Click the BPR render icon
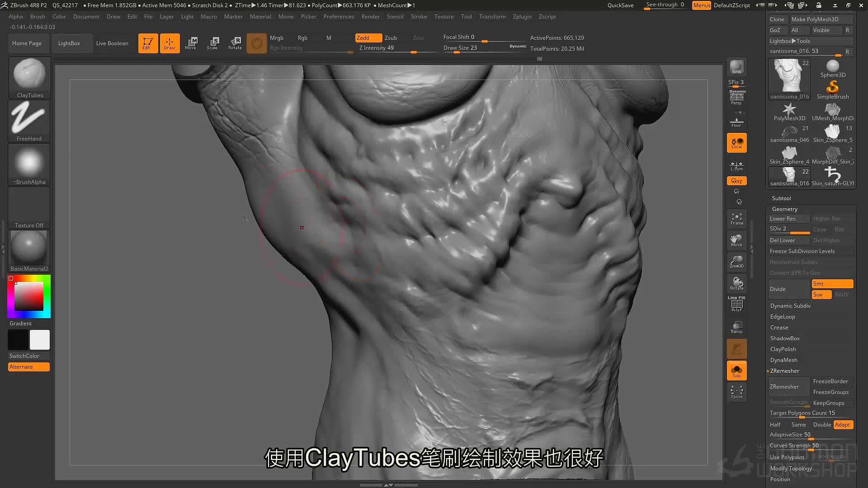The image size is (868, 488). point(736,67)
